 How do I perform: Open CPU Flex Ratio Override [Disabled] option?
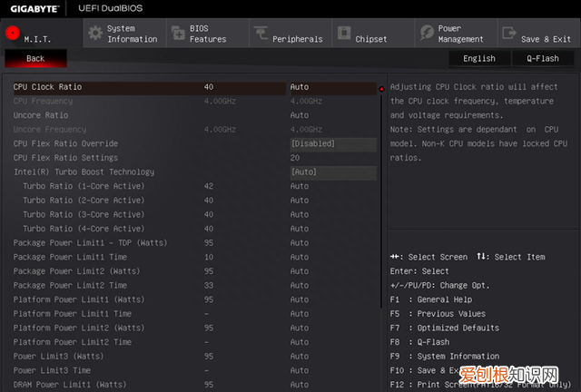coord(332,144)
